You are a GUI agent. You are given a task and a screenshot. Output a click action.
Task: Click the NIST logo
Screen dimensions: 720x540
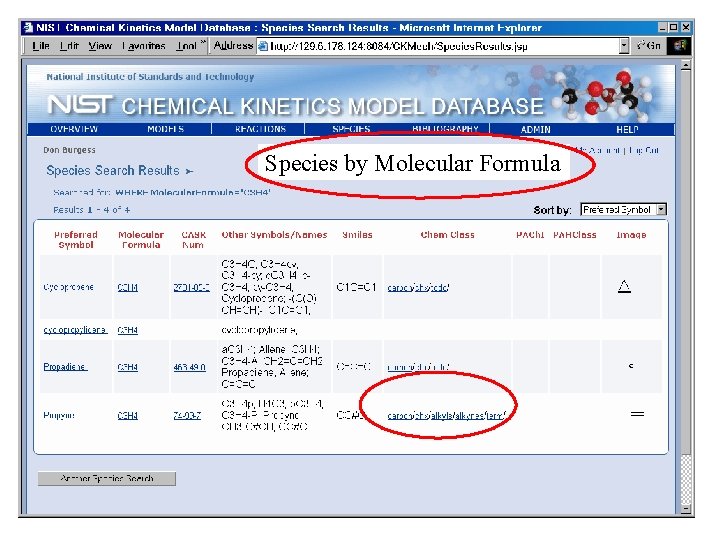[x=80, y=105]
